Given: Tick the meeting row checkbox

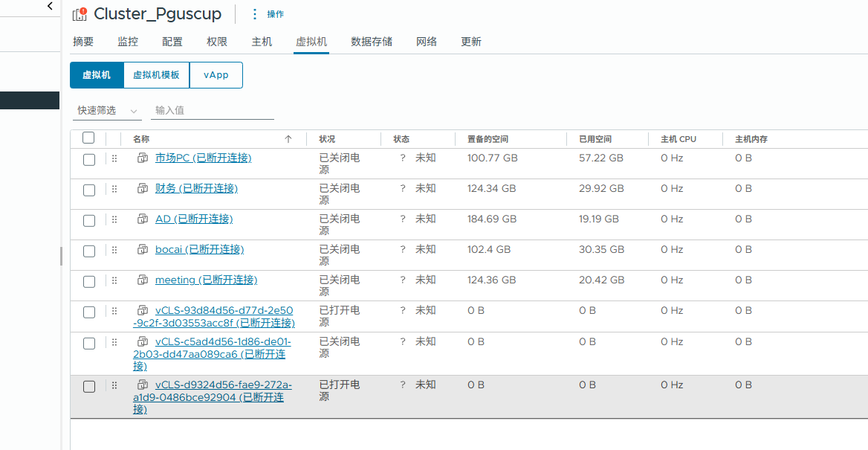Looking at the screenshot, I should pyautogui.click(x=89, y=282).
